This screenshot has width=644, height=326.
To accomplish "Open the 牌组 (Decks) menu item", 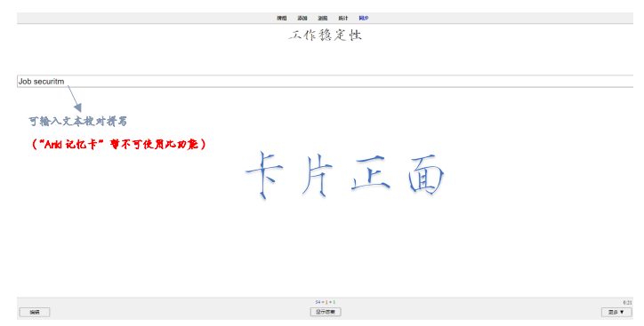I will click(x=281, y=18).
